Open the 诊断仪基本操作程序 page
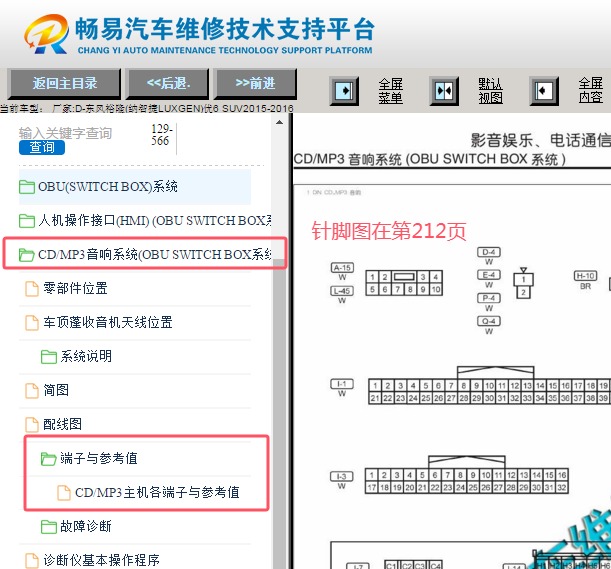 click(x=101, y=560)
